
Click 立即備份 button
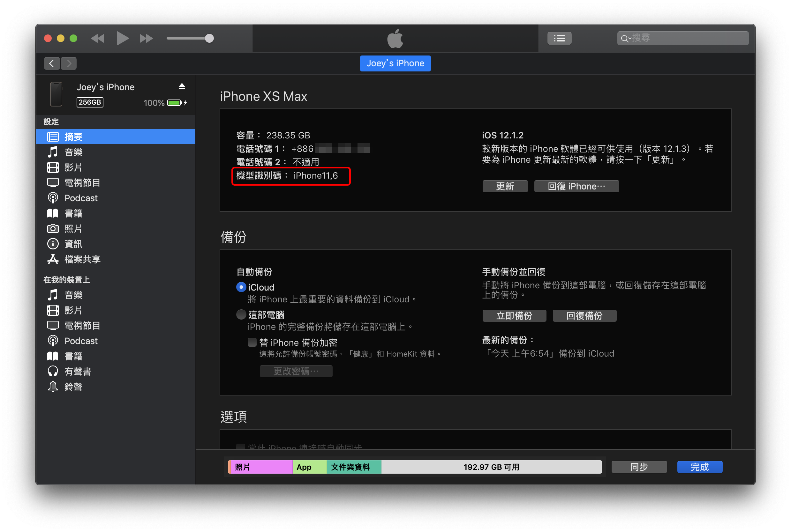(514, 316)
